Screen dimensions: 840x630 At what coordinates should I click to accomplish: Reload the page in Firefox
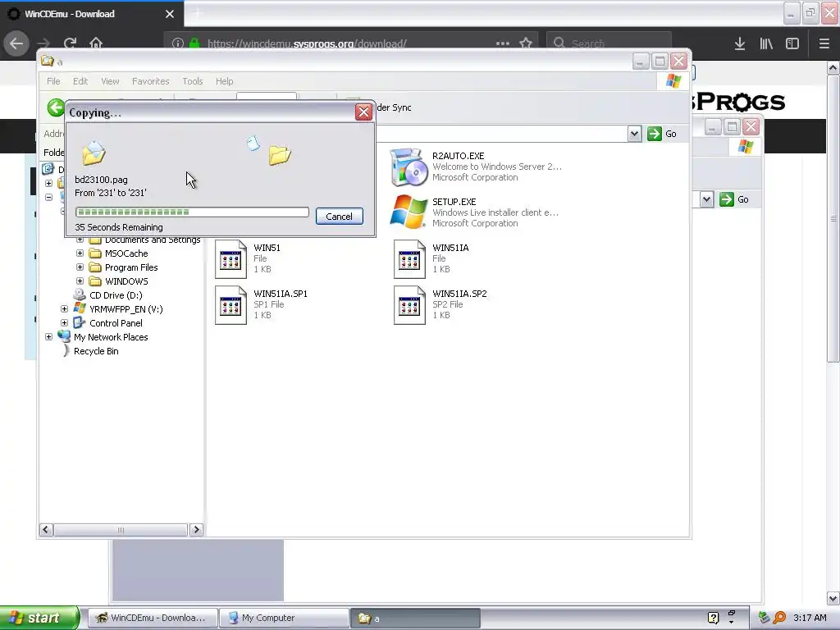pos(70,43)
